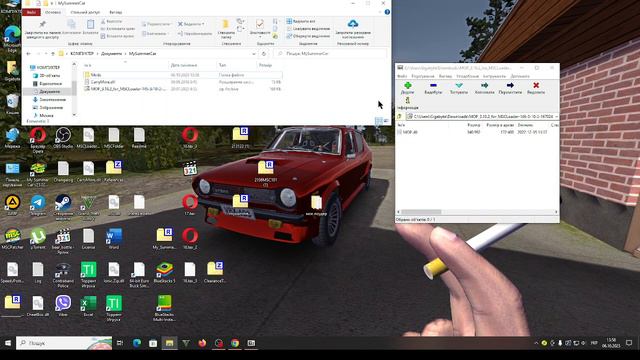This screenshot has width=640, height=360.
Task: Select the CarryMore.dll file in Explorer
Action: (102, 82)
